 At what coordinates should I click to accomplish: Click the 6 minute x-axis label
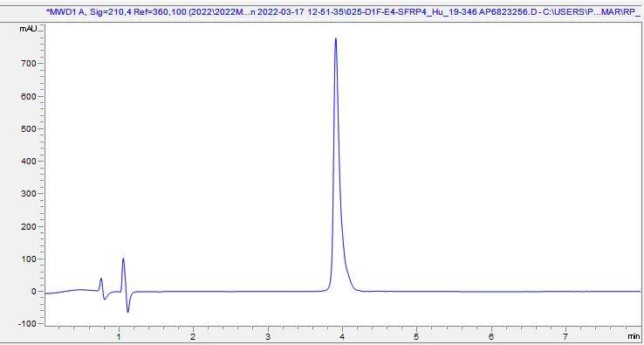[x=491, y=337]
